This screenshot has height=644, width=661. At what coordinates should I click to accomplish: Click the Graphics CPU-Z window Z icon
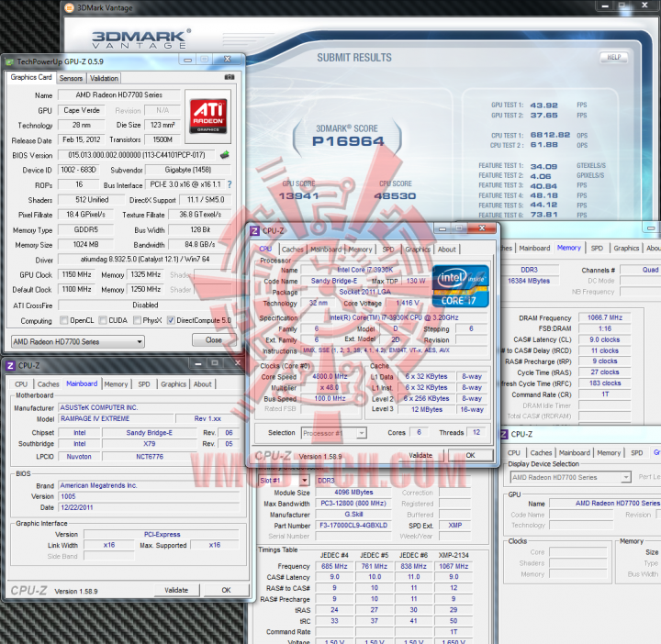coord(504,434)
